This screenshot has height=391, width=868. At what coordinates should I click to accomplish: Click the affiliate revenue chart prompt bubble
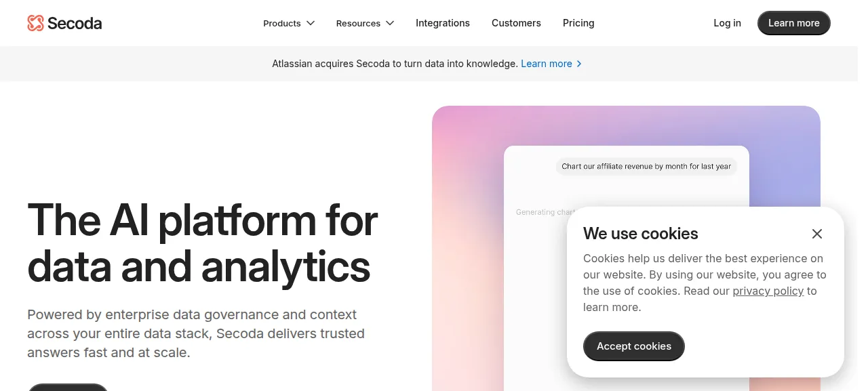click(646, 166)
